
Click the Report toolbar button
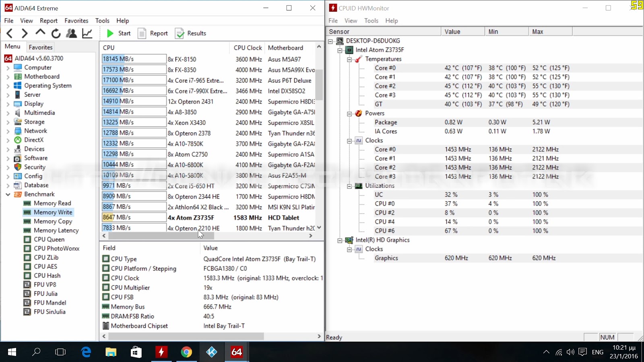pyautogui.click(x=153, y=33)
